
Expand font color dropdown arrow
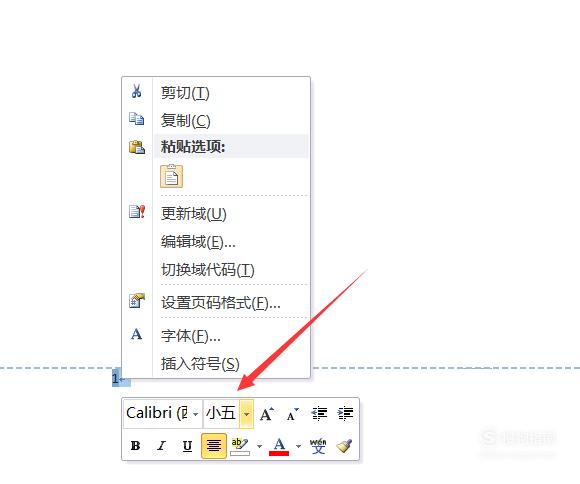click(298, 446)
